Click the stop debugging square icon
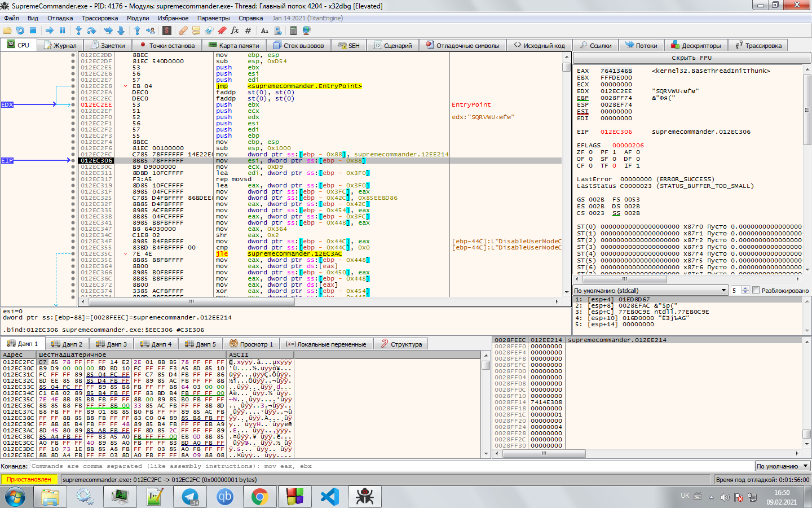The width and height of the screenshot is (812, 508). pos(33,30)
